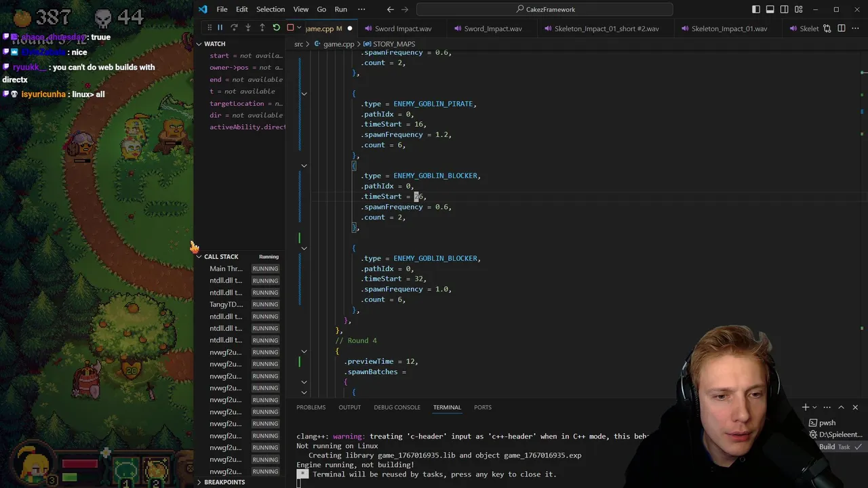Fold the spawnBatches block under Round 4
Screen dimensions: 868x488
304,382
